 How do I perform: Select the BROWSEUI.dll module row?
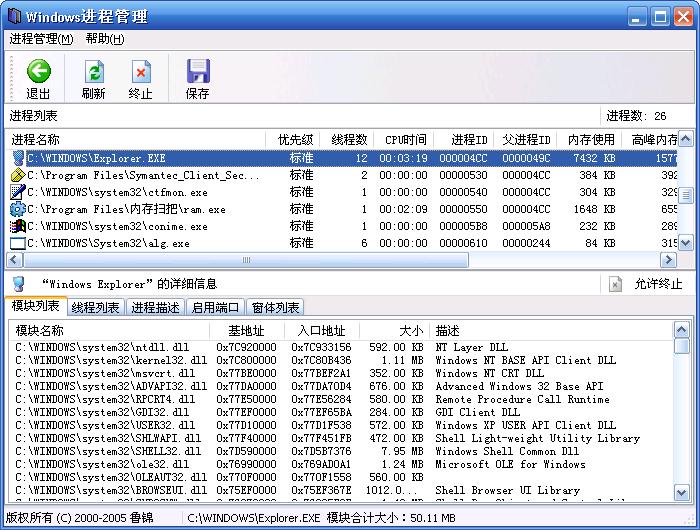(341, 490)
